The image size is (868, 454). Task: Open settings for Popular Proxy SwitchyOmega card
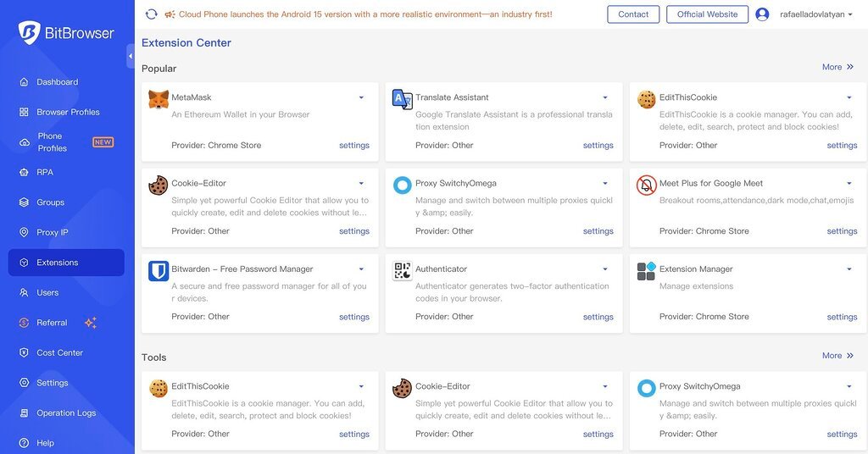pyautogui.click(x=598, y=231)
